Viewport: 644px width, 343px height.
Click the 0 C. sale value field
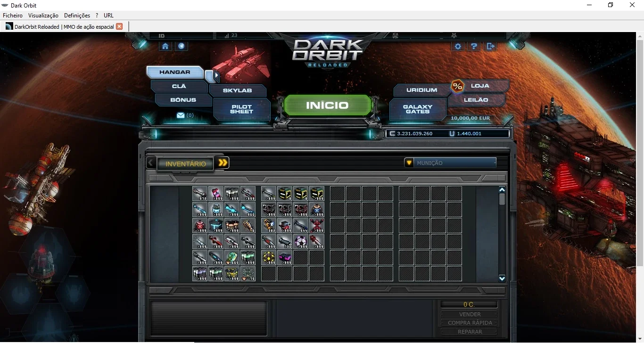point(469,304)
